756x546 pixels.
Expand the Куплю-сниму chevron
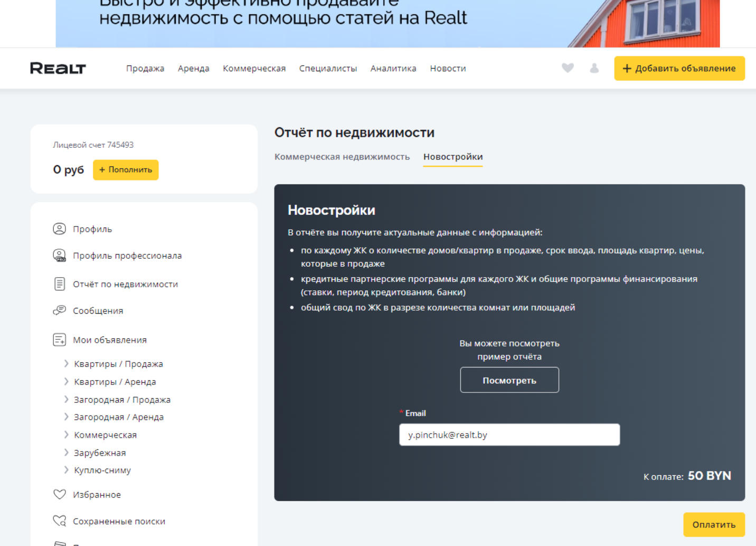66,470
